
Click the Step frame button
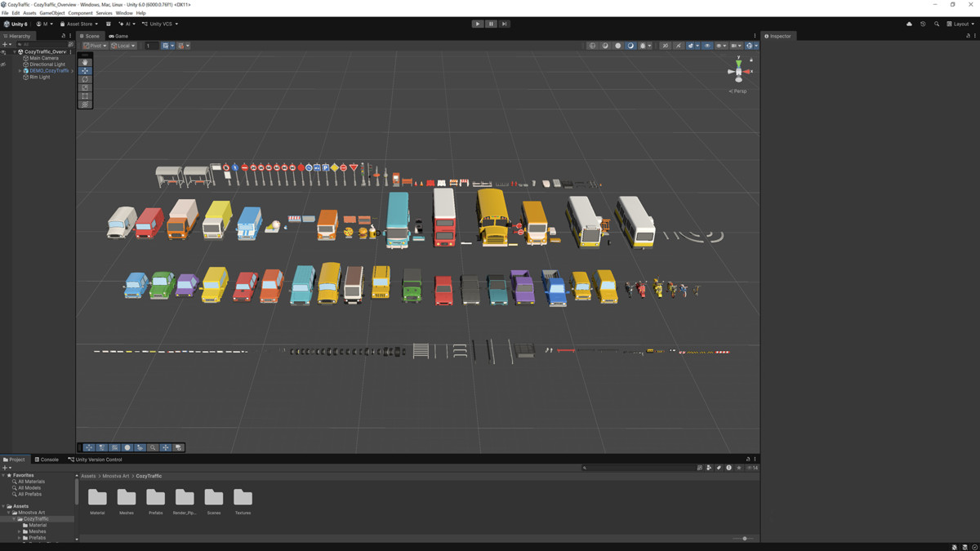[x=504, y=24]
